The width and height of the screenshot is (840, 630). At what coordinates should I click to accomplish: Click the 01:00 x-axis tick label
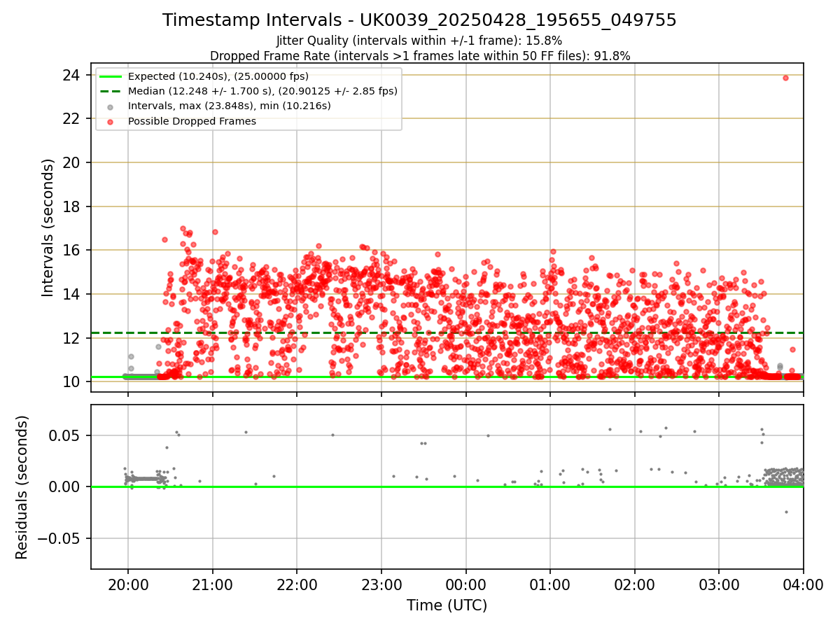point(550,585)
